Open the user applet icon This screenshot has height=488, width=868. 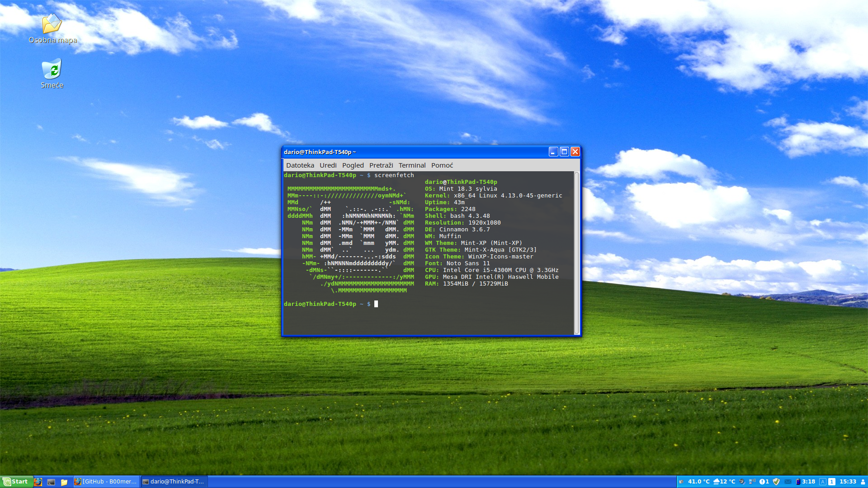pos(863,482)
